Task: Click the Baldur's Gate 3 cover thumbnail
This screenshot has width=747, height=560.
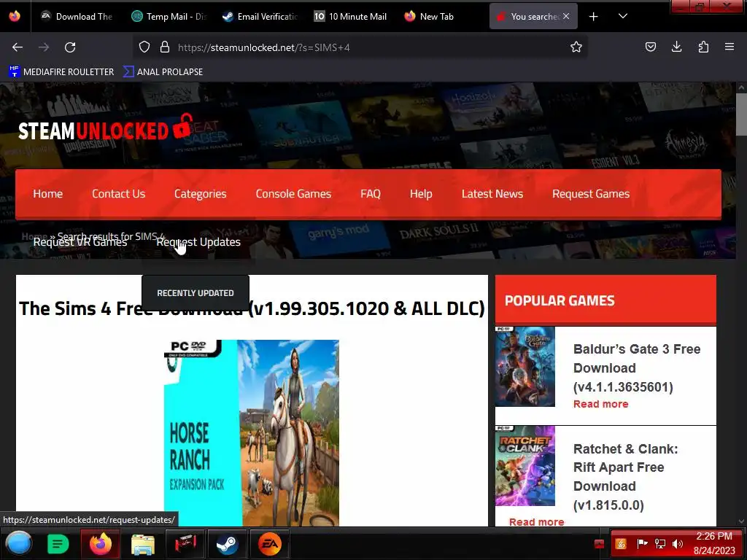Action: pyautogui.click(x=525, y=367)
